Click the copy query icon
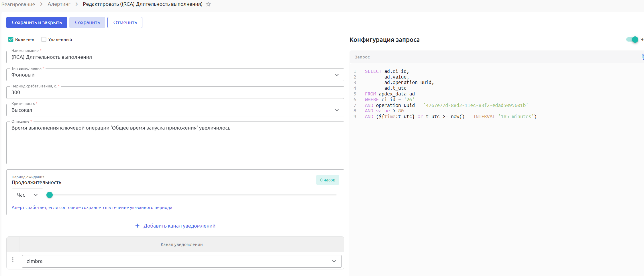 click(643, 57)
